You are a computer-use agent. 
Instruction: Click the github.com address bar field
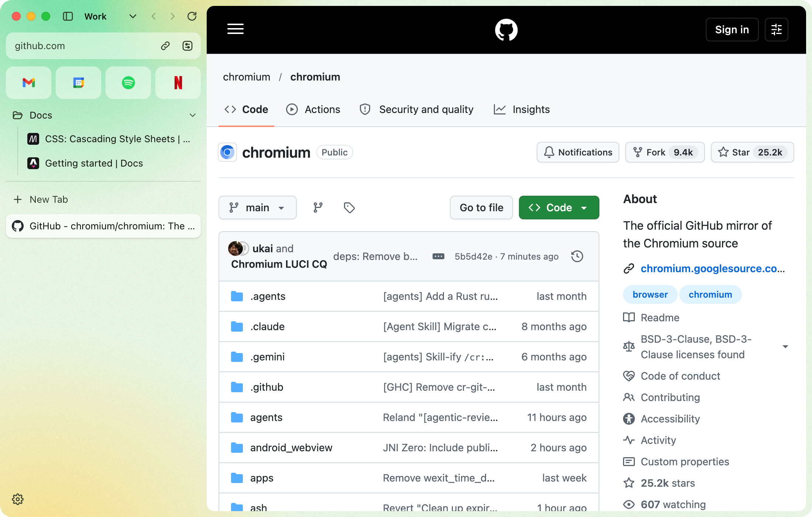[103, 46]
